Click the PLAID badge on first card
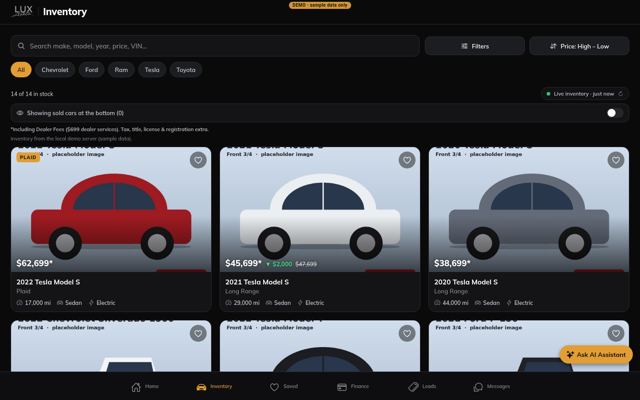 (x=28, y=157)
